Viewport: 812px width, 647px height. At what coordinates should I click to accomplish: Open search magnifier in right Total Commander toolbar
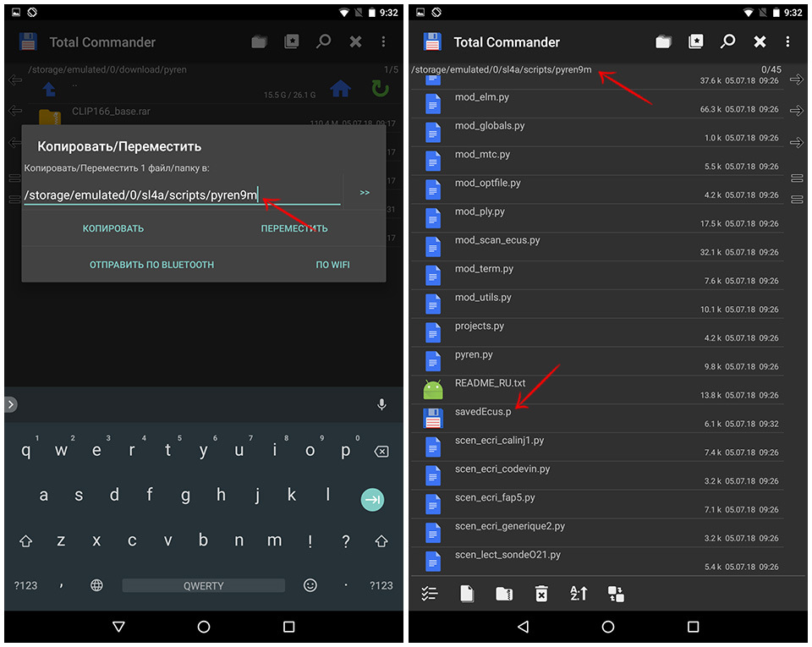pos(727,41)
